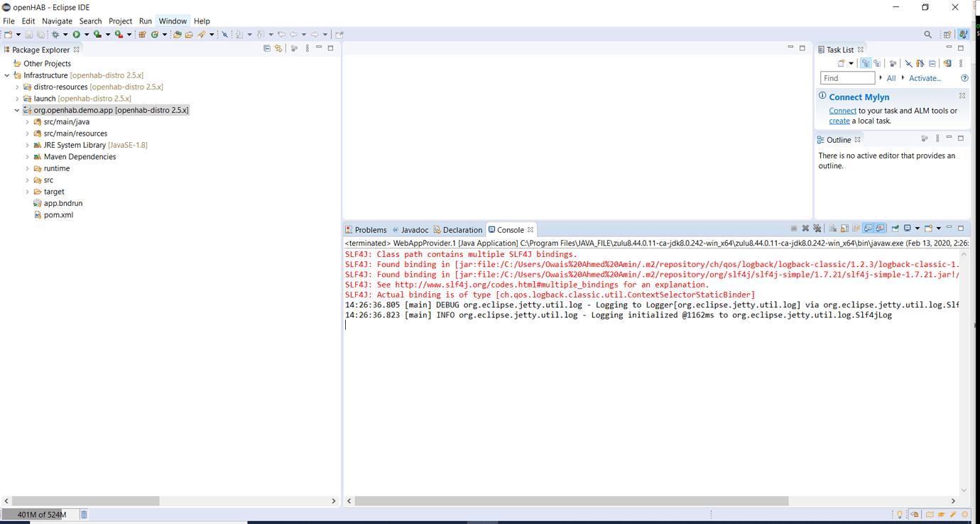Dismiss the Connect Mylyn notice
This screenshot has width=980, height=524.
tap(962, 96)
